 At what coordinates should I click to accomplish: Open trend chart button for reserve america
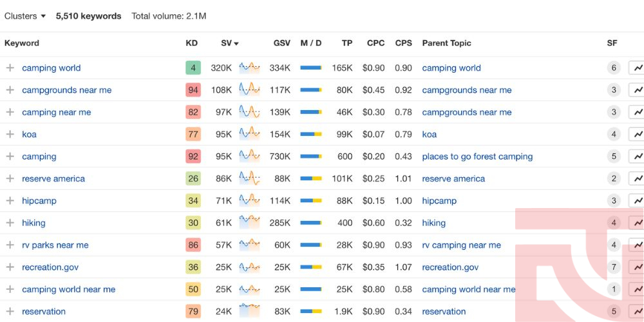(x=637, y=178)
